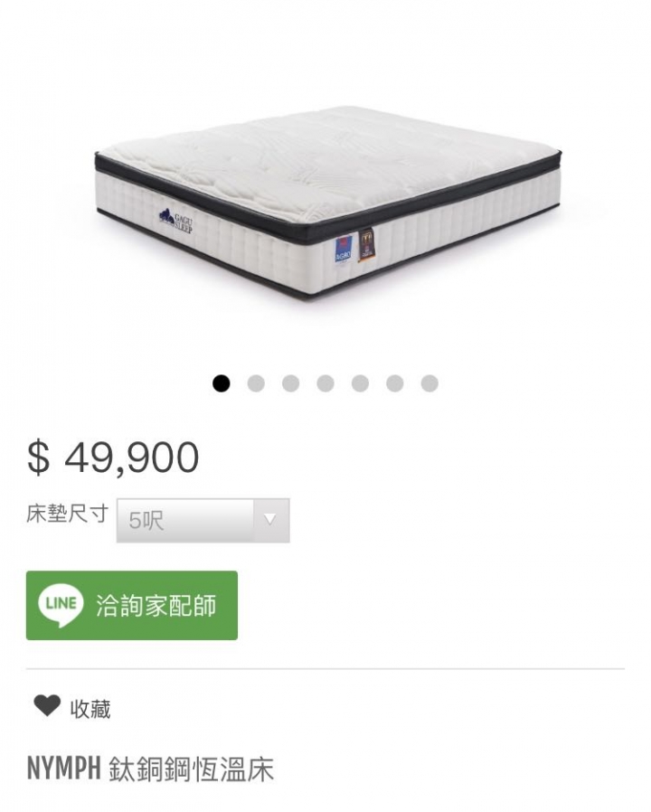Switch to the third carousel image dot
Screen dimensions: 651x812
tap(290, 383)
